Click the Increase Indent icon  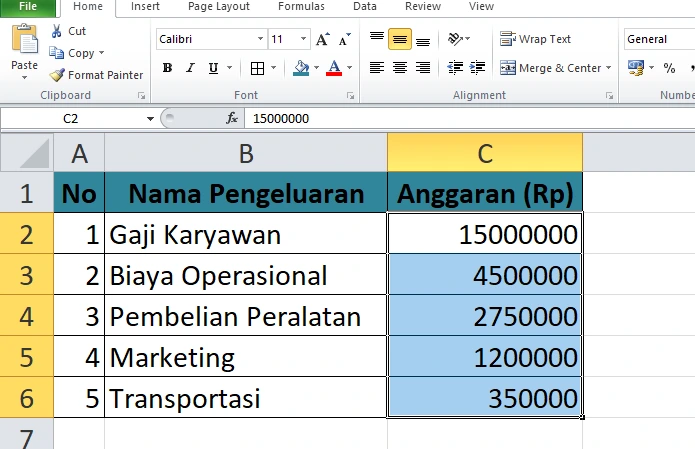[477, 67]
